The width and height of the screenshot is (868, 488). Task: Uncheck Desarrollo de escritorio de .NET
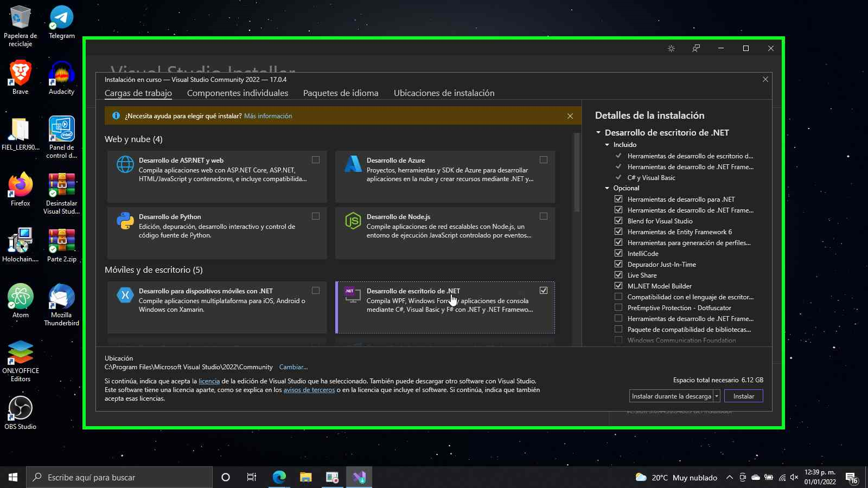click(x=544, y=290)
